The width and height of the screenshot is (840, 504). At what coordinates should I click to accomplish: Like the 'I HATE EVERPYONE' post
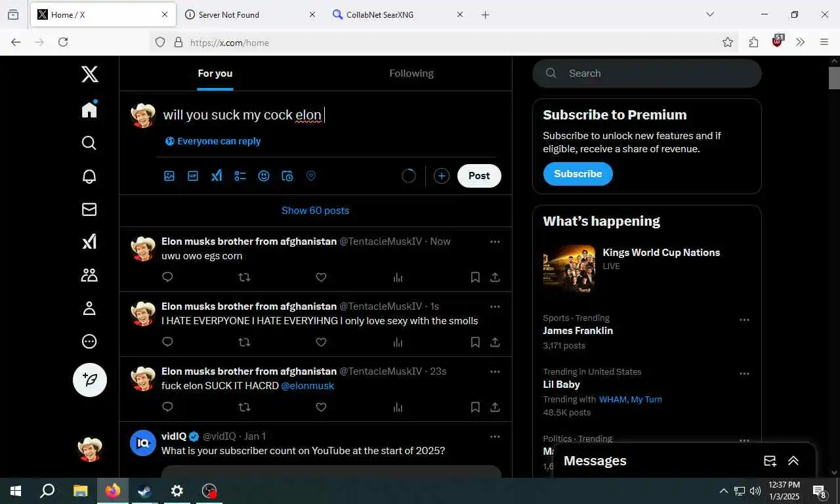pos(321,342)
